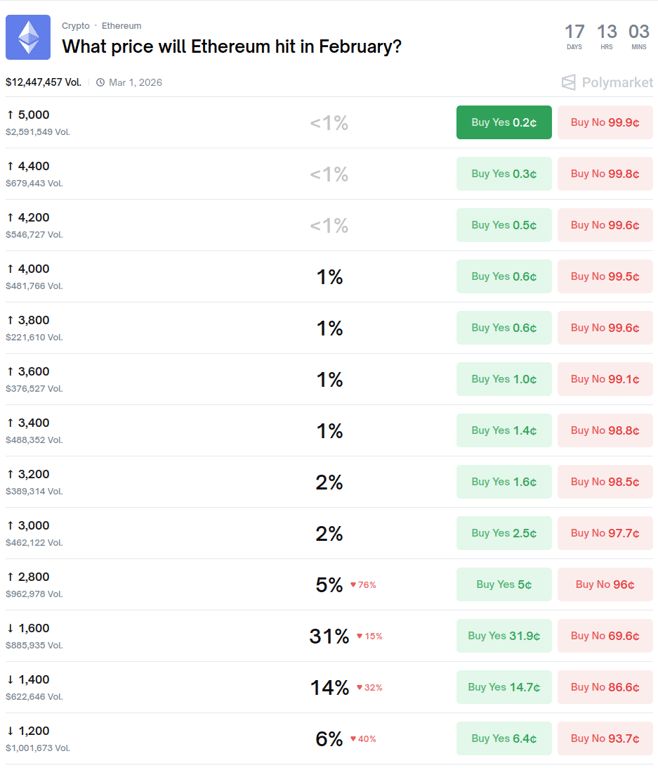Screen dimensions: 658x768
Task: Buy Yes at 5¢ for ↑ 2,800
Action: coord(504,584)
